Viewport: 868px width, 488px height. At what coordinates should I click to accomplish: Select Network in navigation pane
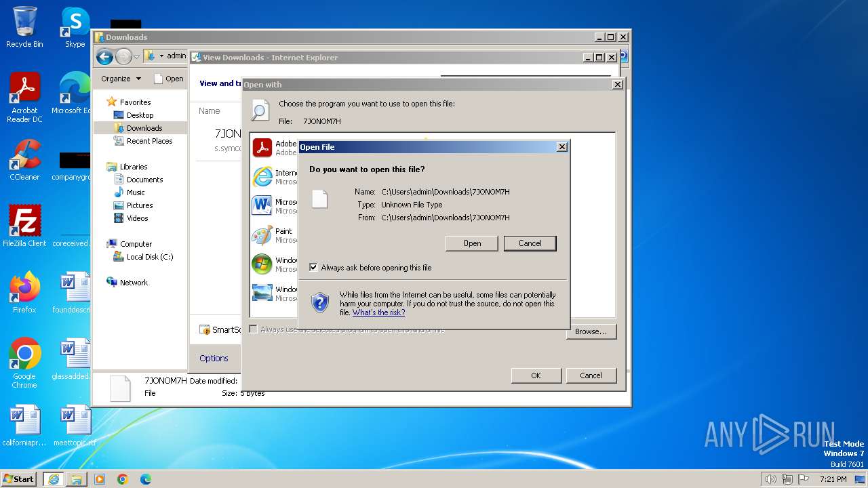tap(134, 283)
